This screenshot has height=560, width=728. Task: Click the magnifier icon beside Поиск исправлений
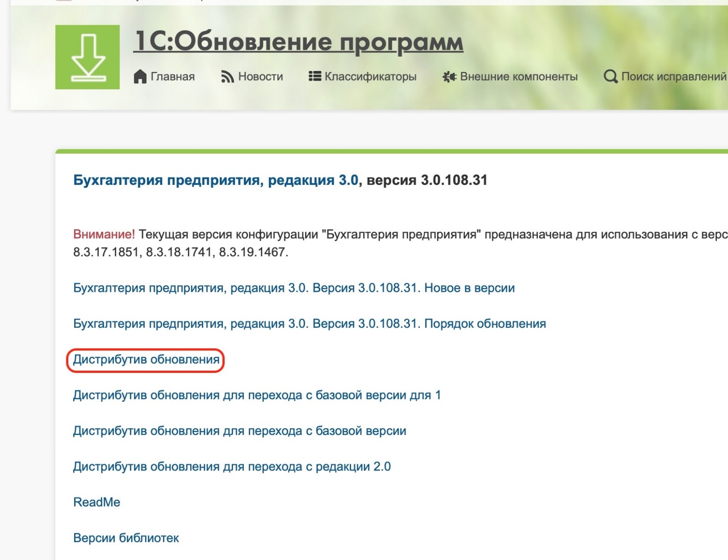coord(611,77)
